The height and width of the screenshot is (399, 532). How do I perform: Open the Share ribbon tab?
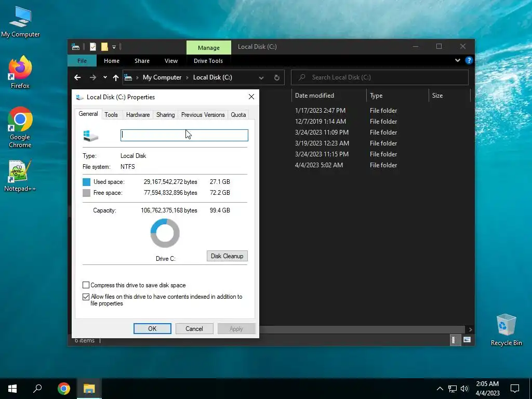(142, 61)
